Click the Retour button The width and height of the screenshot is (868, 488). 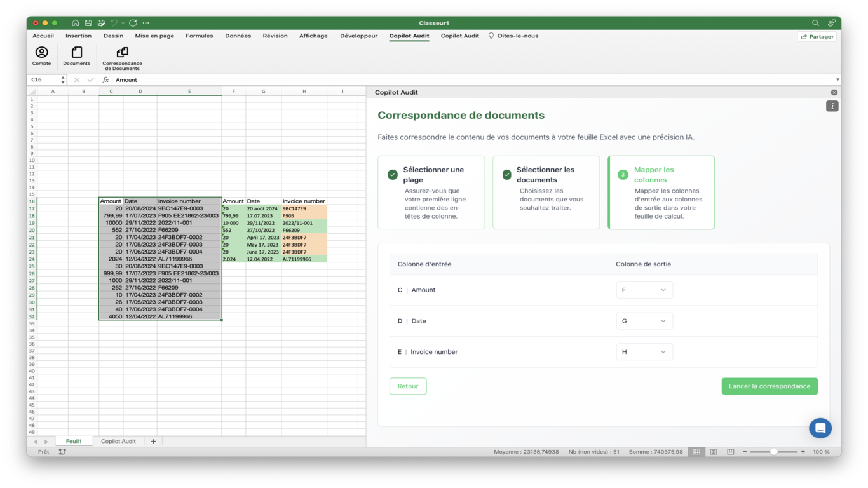tap(408, 386)
